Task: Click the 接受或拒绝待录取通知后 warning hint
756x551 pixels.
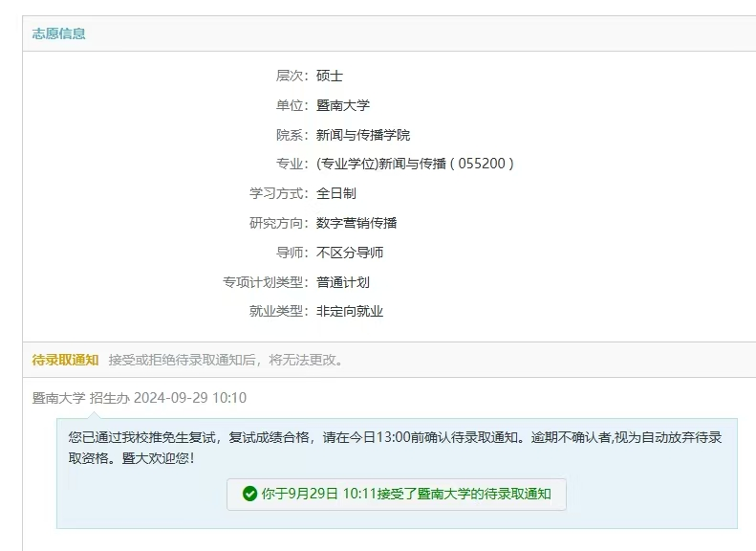Action: tap(226, 360)
